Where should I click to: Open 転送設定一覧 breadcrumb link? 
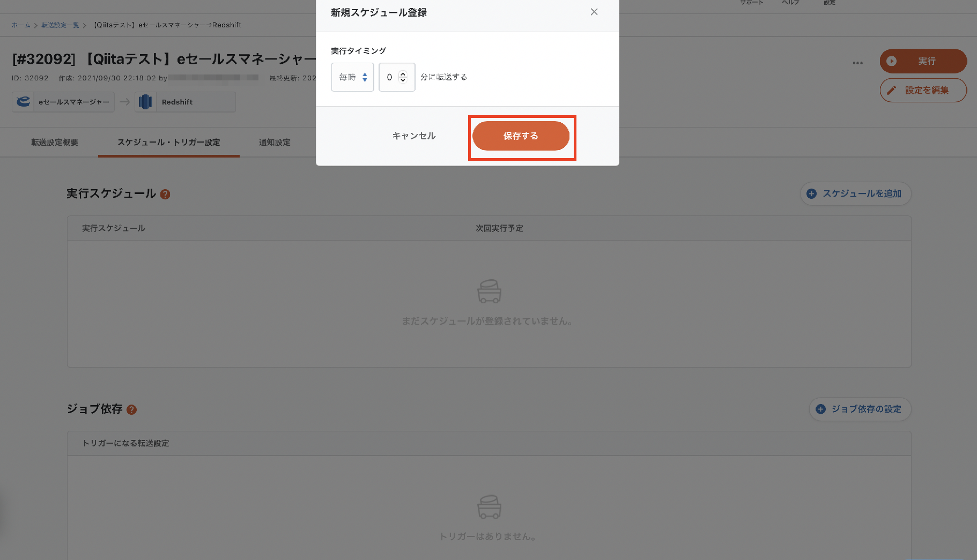click(x=60, y=25)
